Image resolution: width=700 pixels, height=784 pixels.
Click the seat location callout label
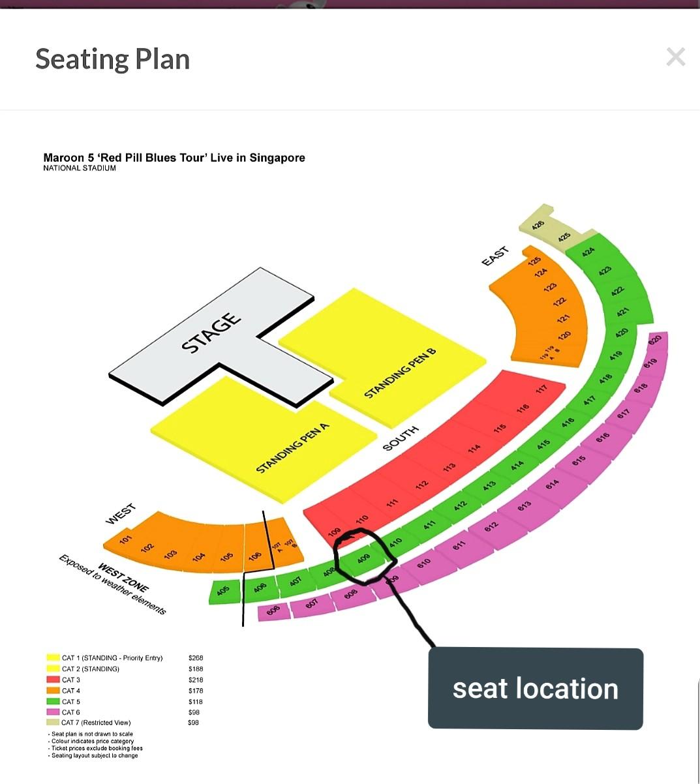click(535, 688)
